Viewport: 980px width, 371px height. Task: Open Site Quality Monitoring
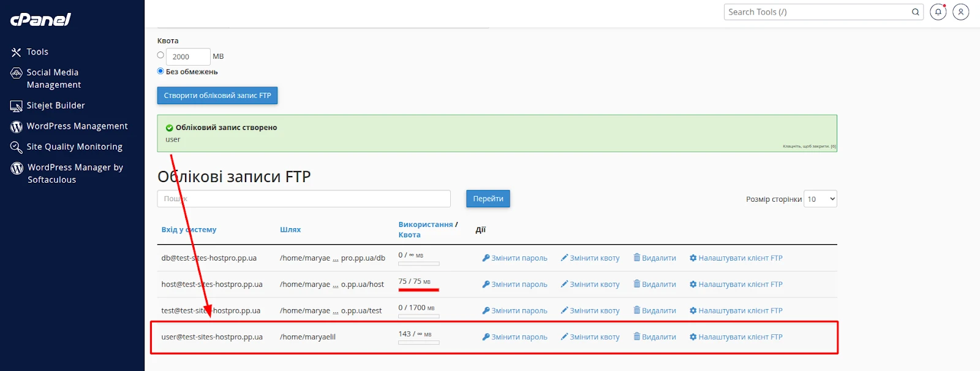coord(74,147)
